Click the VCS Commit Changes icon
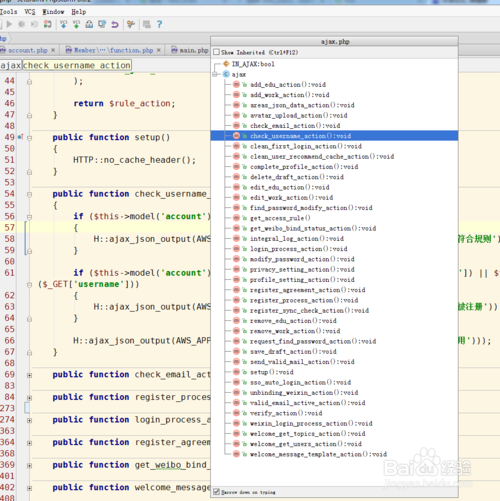Screen dimensions: 500x501 (76, 24)
